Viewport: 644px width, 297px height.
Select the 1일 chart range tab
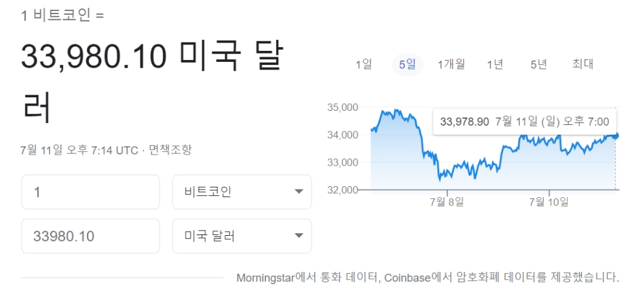[364, 64]
